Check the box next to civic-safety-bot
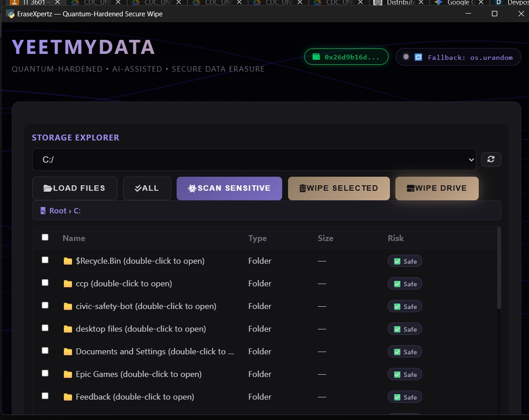This screenshot has width=529, height=420. (45, 305)
